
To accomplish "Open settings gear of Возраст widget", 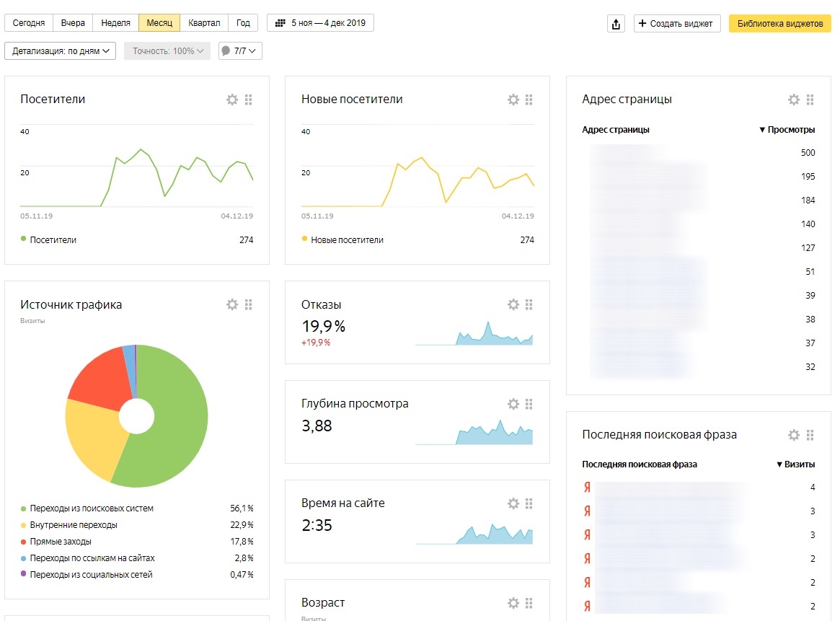I will 513,603.
